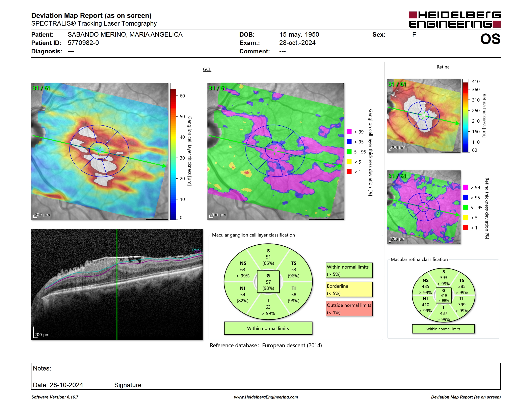Click the Notes field box
This screenshot has height=411, width=532.
coord(266,376)
